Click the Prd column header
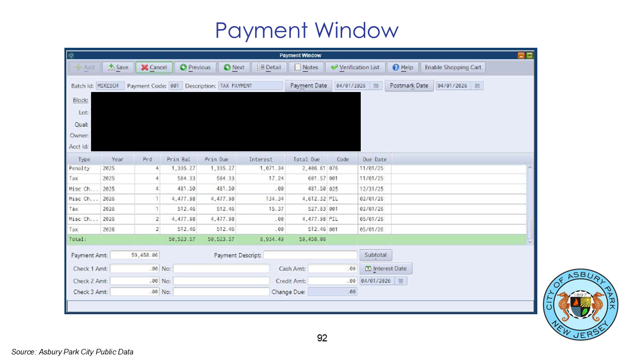 coord(147,159)
